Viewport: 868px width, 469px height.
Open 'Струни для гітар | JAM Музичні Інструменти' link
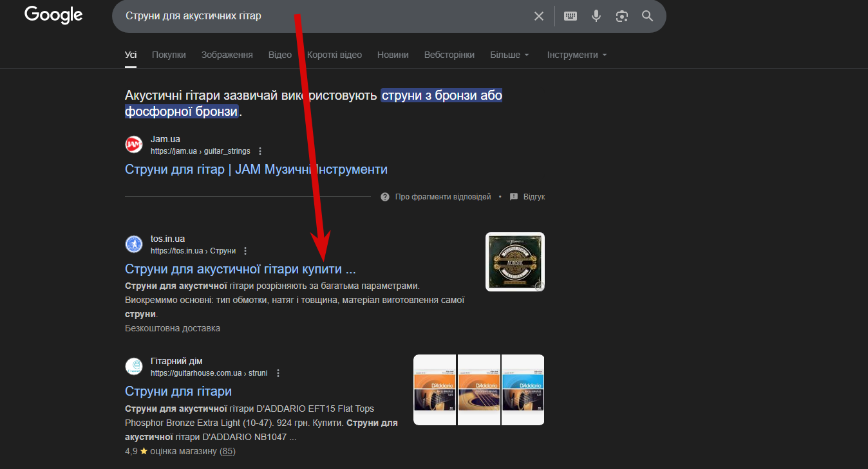click(x=256, y=169)
